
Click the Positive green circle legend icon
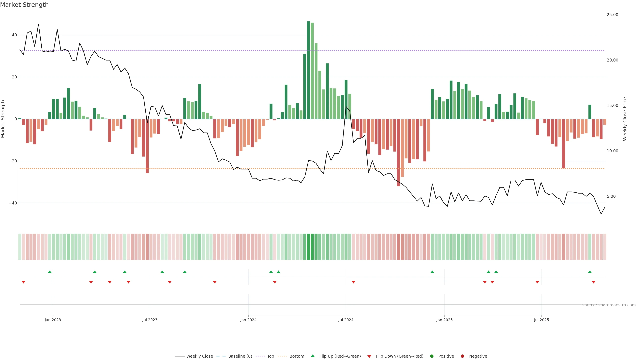click(x=432, y=356)
